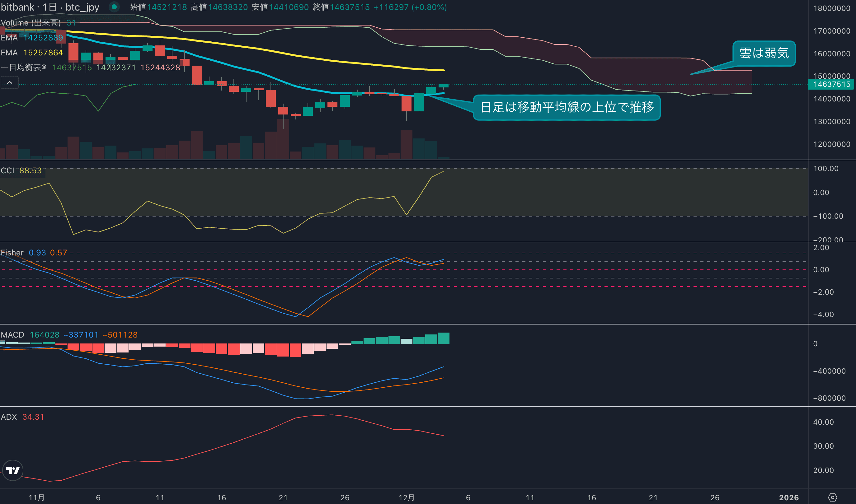
Task: Click the green market status dot
Action: [114, 7]
